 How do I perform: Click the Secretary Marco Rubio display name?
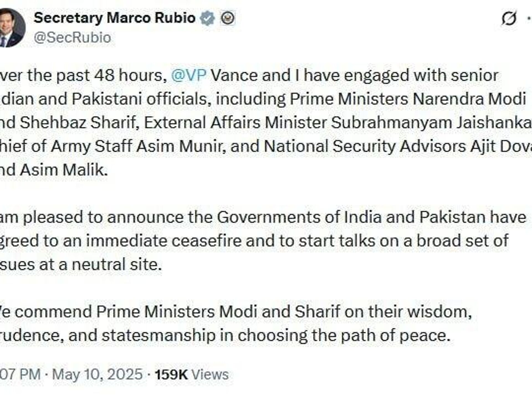(115, 18)
